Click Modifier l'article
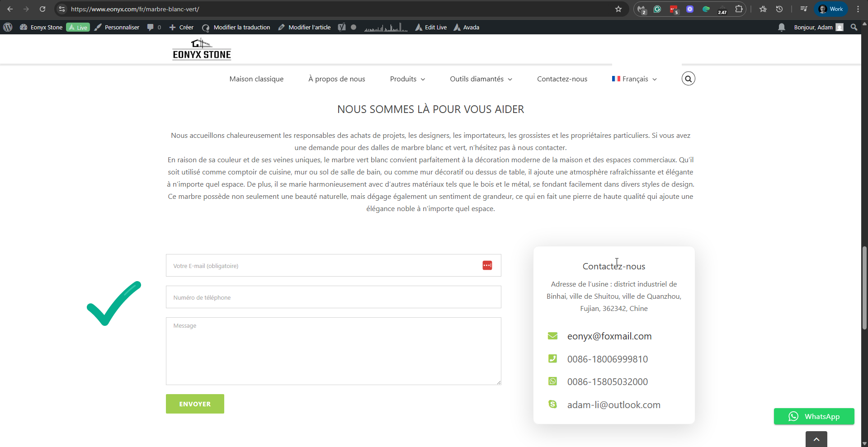 click(x=304, y=27)
